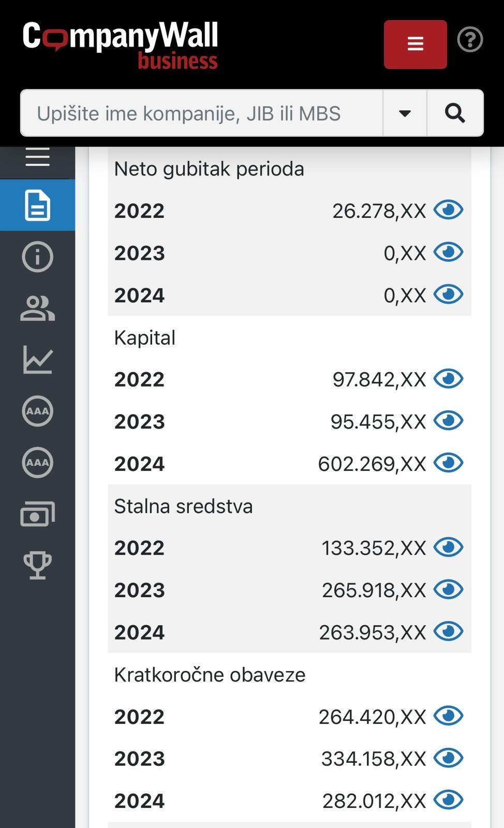The width and height of the screenshot is (504, 828).
Task: Open the trophy awards sidebar icon
Action: tap(37, 565)
